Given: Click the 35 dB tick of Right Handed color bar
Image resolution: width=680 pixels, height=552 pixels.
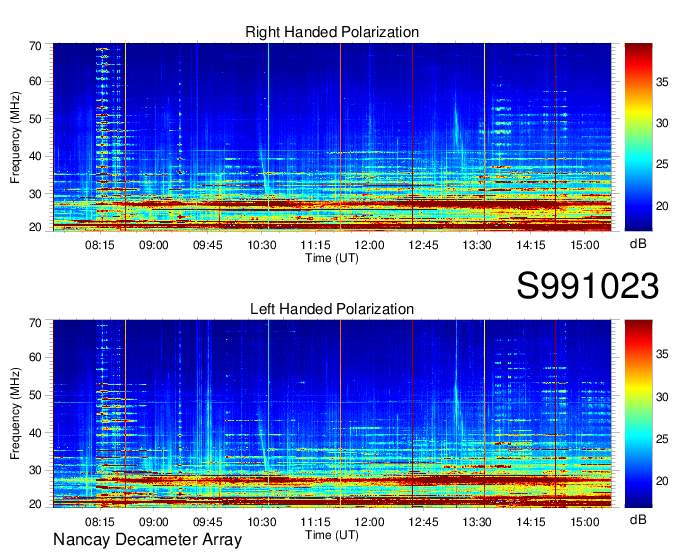Looking at the screenshot, I should point(662,82).
